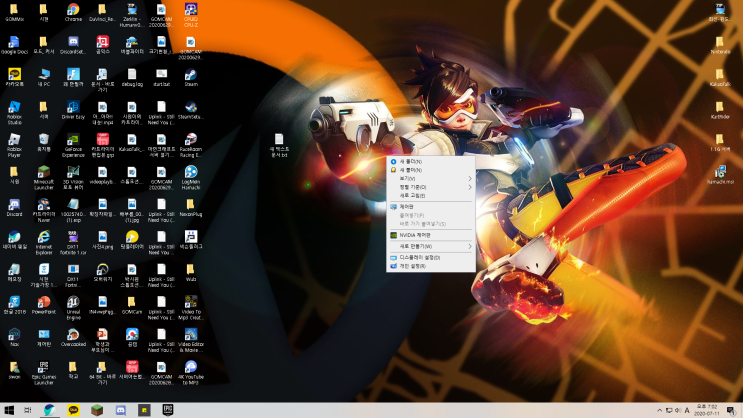The height and width of the screenshot is (418, 743).
Task: Open KakaoTalk from the taskbar
Action: (x=73, y=410)
